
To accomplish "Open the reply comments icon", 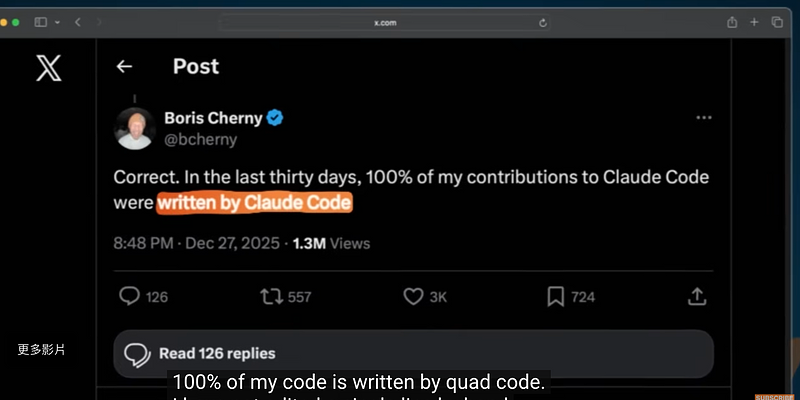I will click(x=130, y=296).
